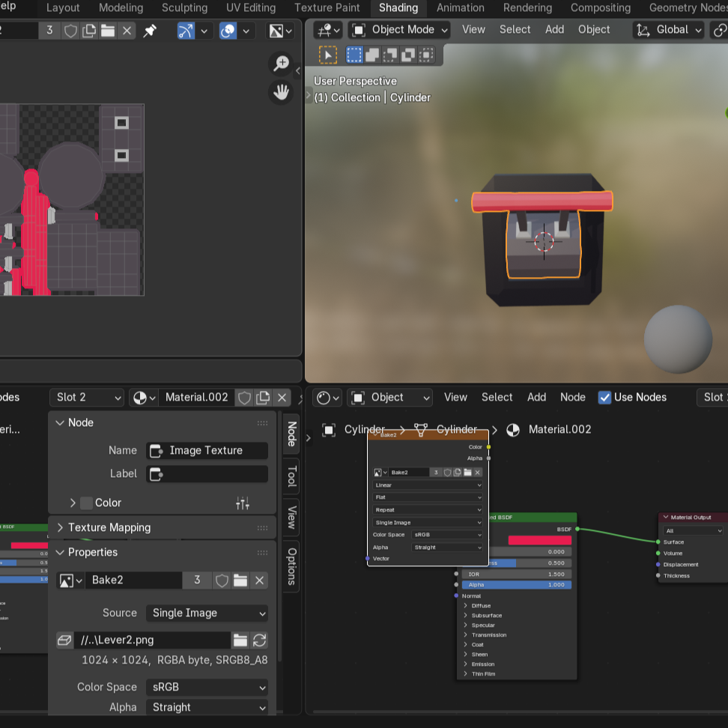Toggle the Color checkbox in Node panel
The image size is (728, 728).
[x=86, y=503]
